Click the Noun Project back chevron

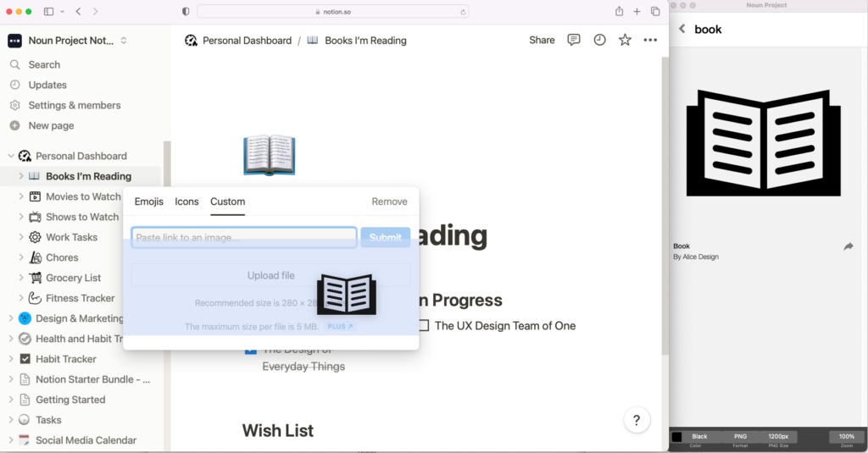(682, 29)
